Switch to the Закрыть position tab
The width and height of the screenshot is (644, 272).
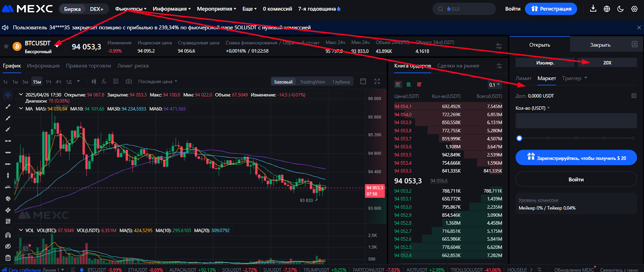(600, 45)
